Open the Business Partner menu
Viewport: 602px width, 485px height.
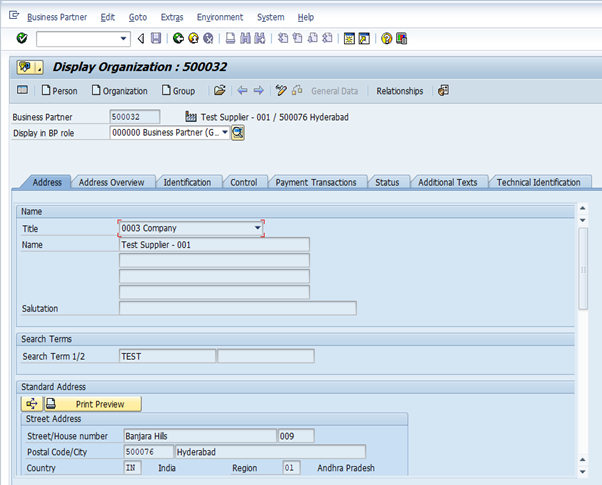click(57, 17)
